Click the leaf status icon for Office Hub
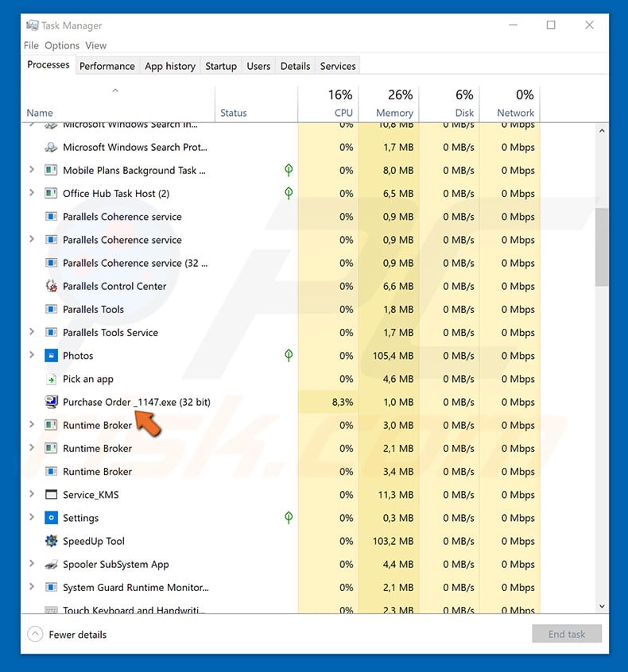This screenshot has width=628, height=672. pos(289,193)
